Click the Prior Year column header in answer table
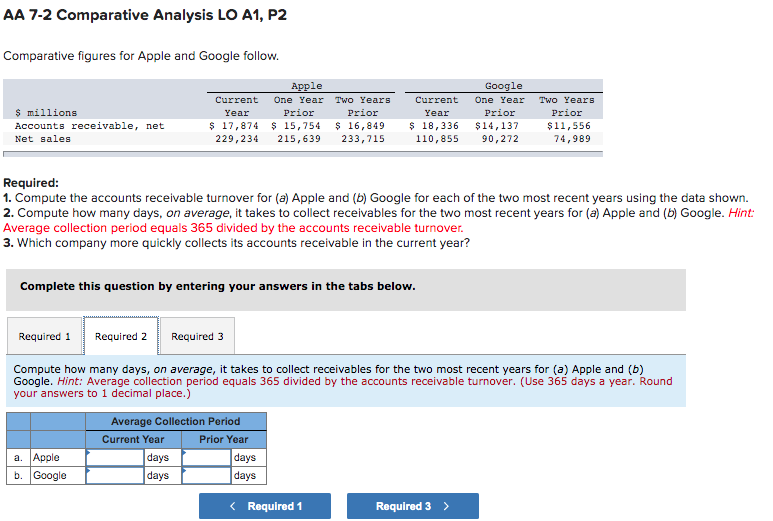Screen dimensions: 773x521 click(224, 439)
